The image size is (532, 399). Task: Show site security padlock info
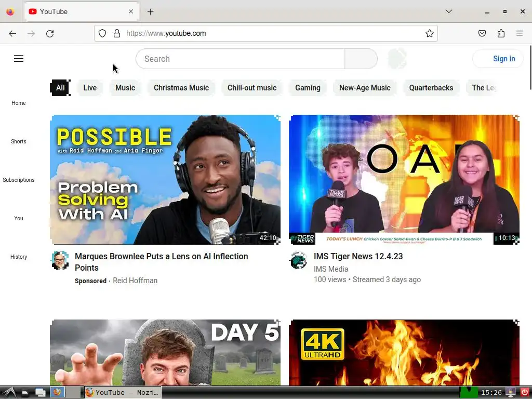click(x=117, y=33)
